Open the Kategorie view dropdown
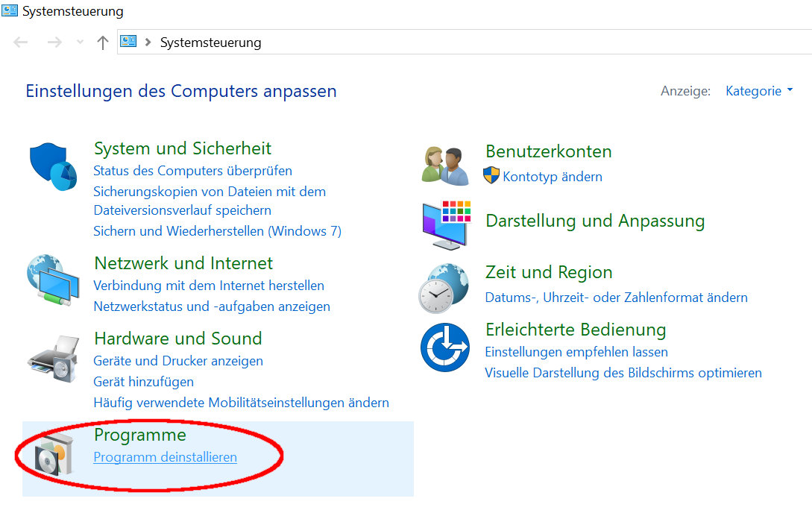 click(x=759, y=91)
